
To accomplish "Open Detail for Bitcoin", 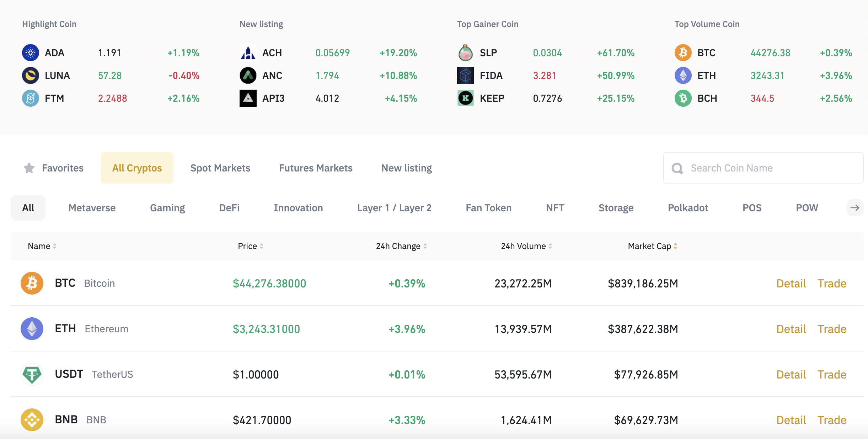I will point(791,284).
